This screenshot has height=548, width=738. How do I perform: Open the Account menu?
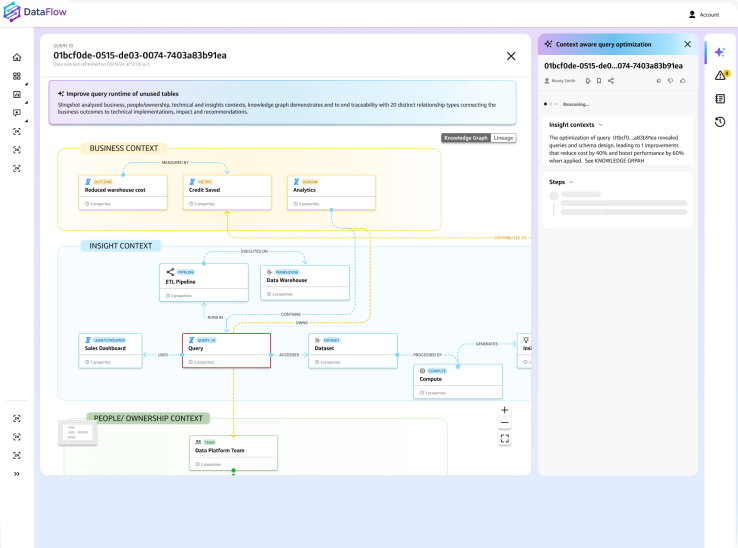704,15
